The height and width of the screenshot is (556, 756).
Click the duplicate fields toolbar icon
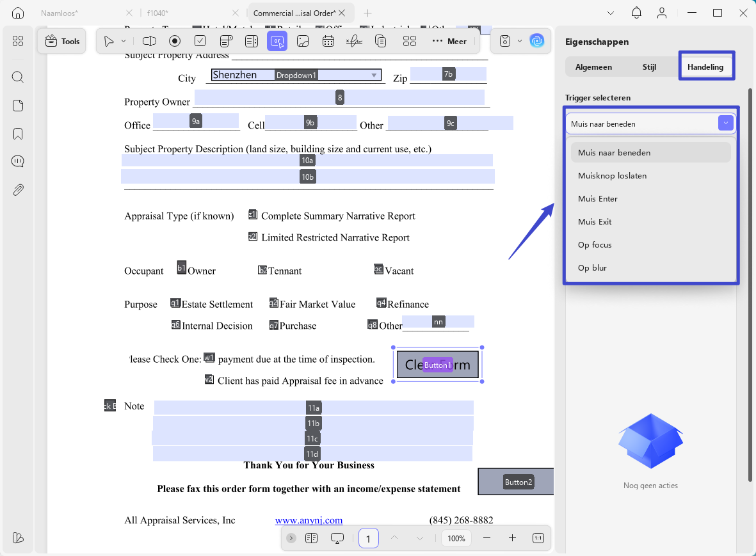point(380,42)
